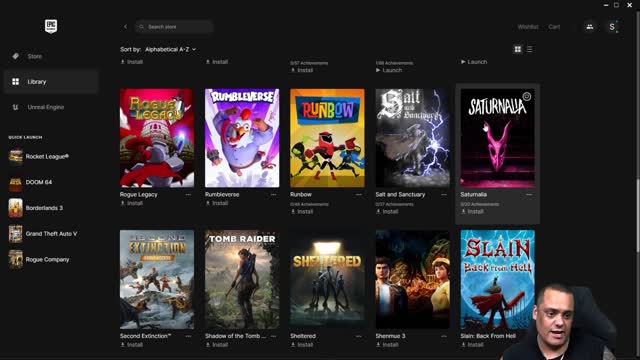The width and height of the screenshot is (640, 360).
Task: Open Saturnalia three-dot options menu
Action: point(529,195)
